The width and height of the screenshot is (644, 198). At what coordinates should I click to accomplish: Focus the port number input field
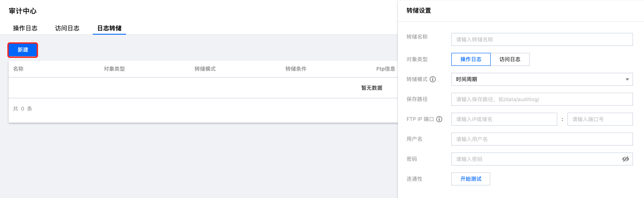point(600,119)
